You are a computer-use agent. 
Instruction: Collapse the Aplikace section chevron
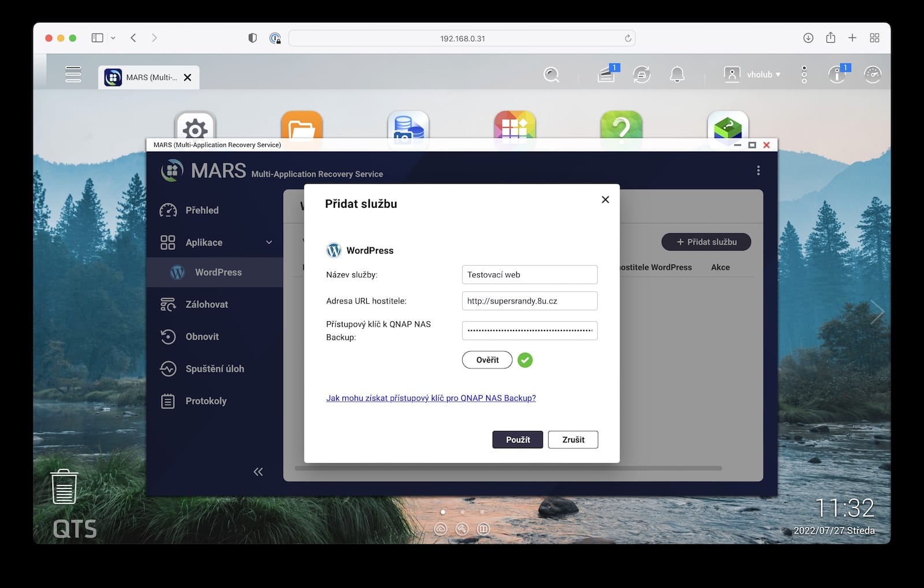(x=269, y=243)
